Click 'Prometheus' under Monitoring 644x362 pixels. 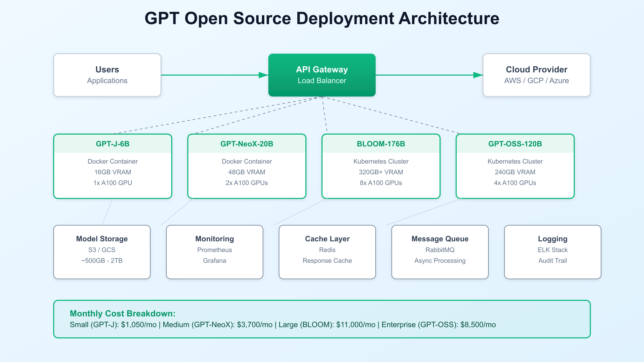215,250
